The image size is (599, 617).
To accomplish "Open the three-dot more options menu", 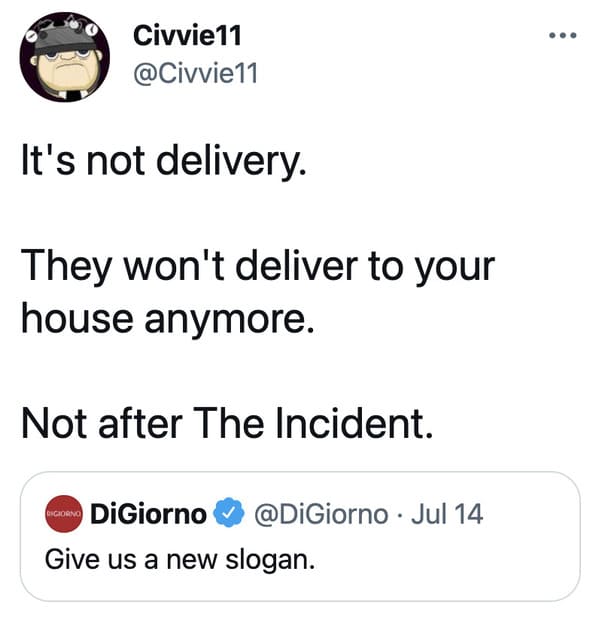I will tap(562, 35).
